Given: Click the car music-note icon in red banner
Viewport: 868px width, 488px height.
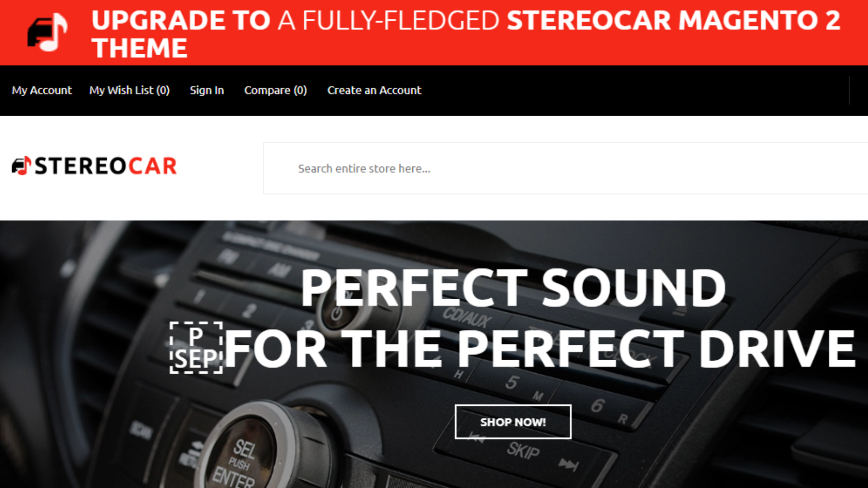Looking at the screenshot, I should tap(47, 32).
